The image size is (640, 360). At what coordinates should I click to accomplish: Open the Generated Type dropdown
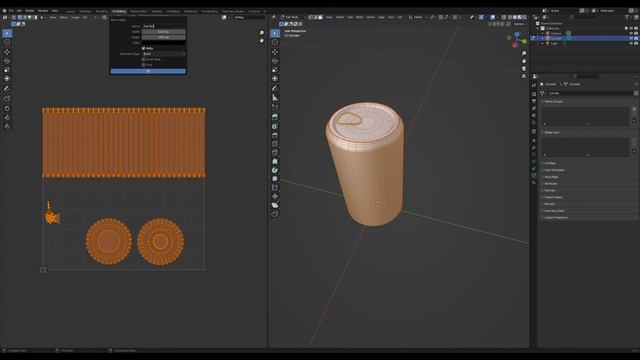164,53
